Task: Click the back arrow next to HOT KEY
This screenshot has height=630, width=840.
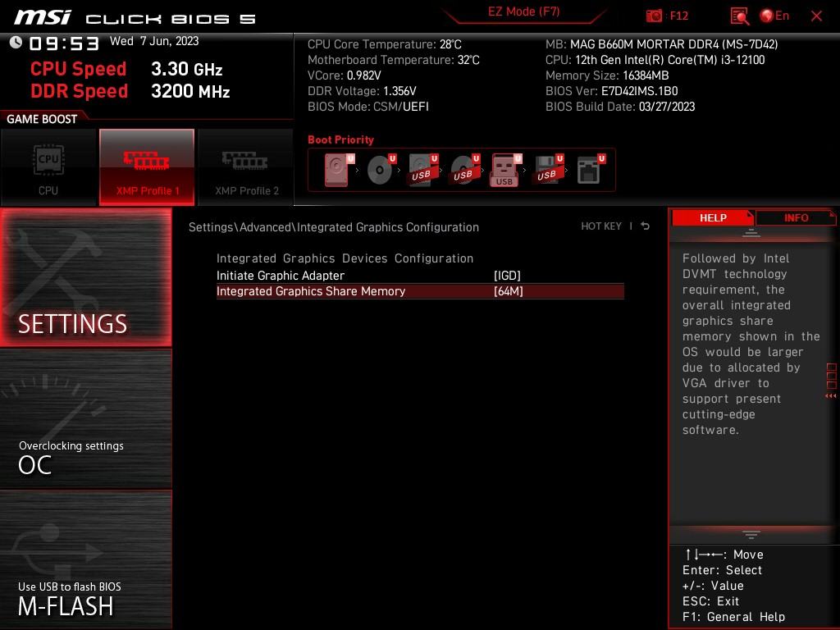Action: (646, 226)
